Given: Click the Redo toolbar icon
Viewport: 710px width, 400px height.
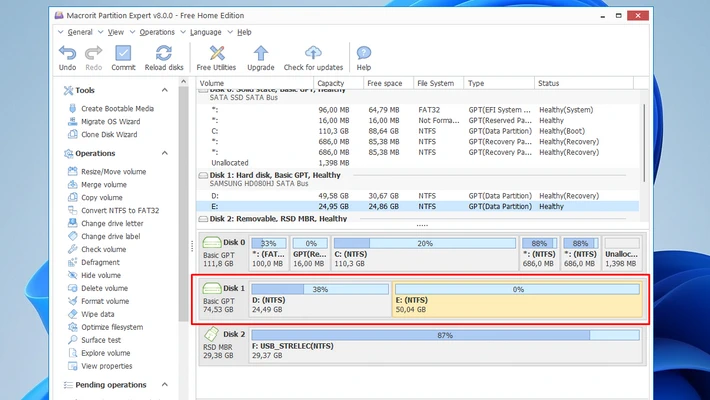Looking at the screenshot, I should point(94,53).
